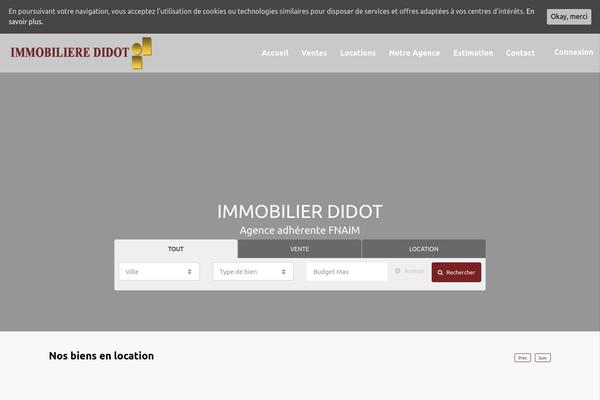Open the Type de bien dropdown

pos(253,271)
